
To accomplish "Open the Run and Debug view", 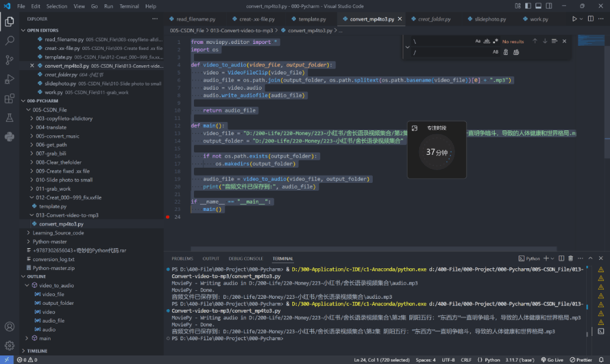I will pos(9,79).
